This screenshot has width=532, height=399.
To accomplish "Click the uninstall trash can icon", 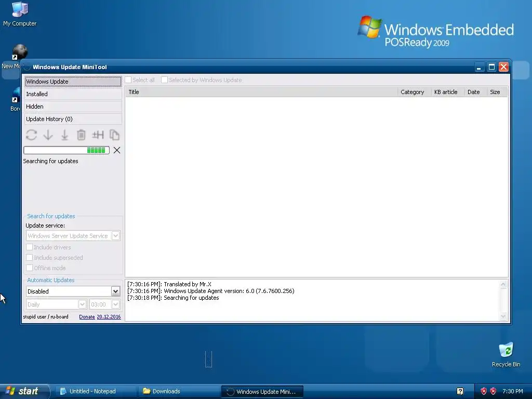I will [81, 135].
